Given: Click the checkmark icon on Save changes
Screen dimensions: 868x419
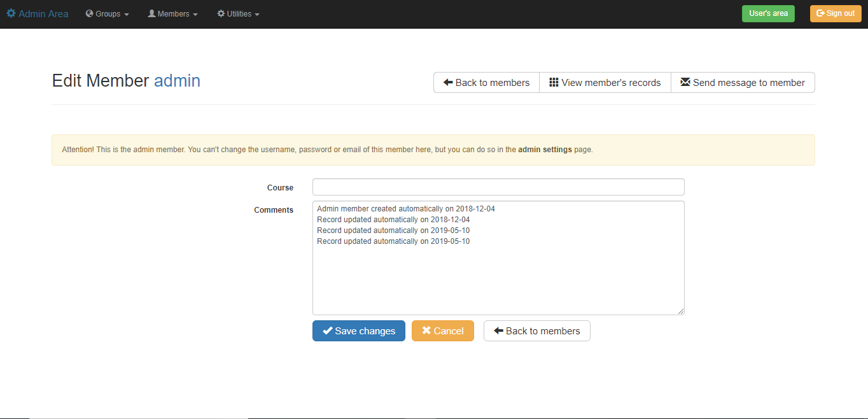Looking at the screenshot, I should (328, 330).
